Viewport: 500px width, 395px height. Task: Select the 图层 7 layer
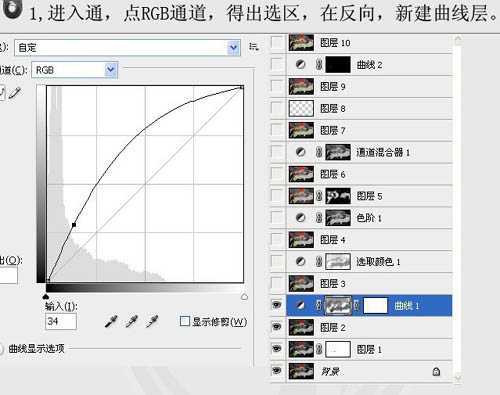(369, 130)
